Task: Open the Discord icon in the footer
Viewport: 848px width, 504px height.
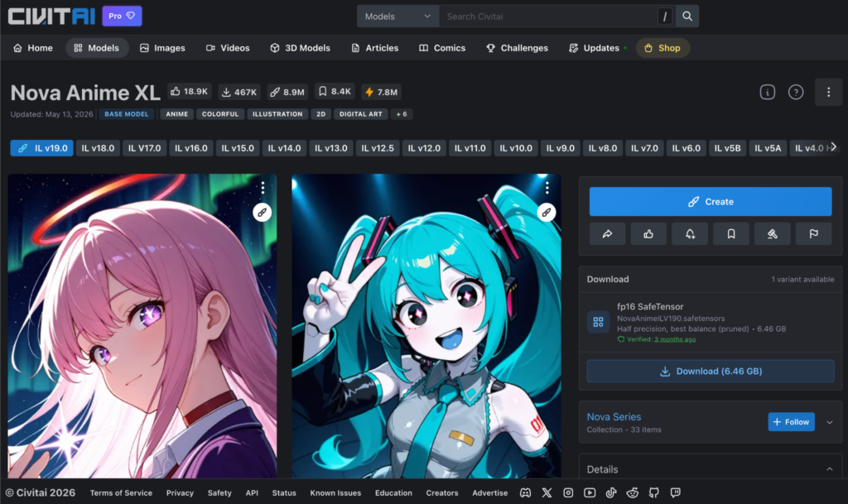Action: coord(525,492)
